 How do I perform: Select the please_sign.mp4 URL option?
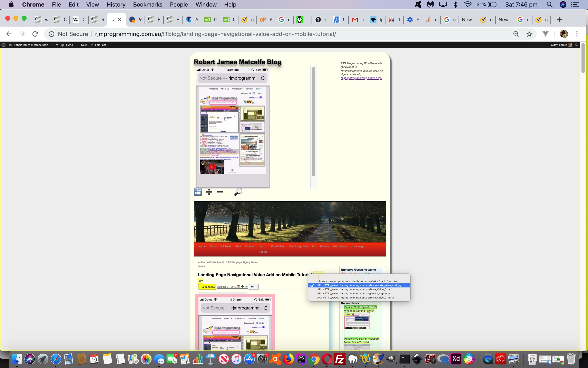coord(359,294)
